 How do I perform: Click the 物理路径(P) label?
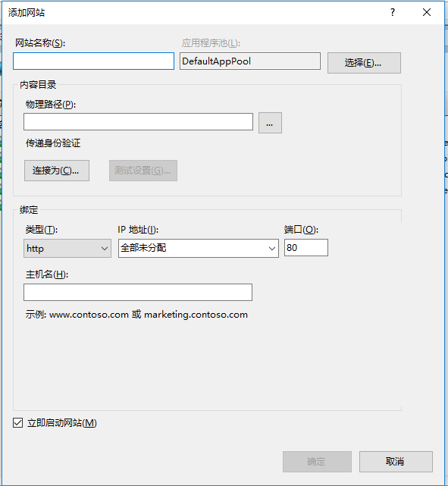pos(51,105)
